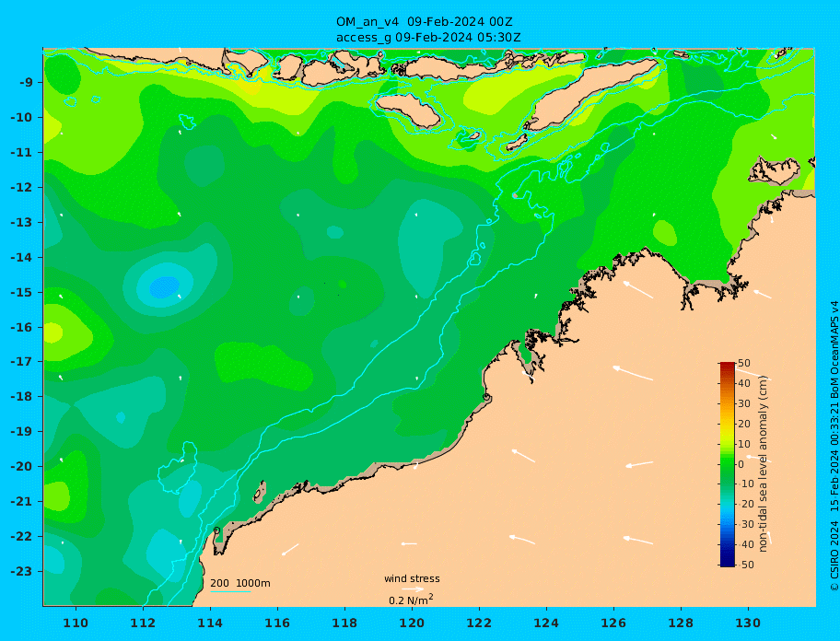The image size is (840, 641).
Task: Click the "wind stress" legend label
Action: coord(412,578)
